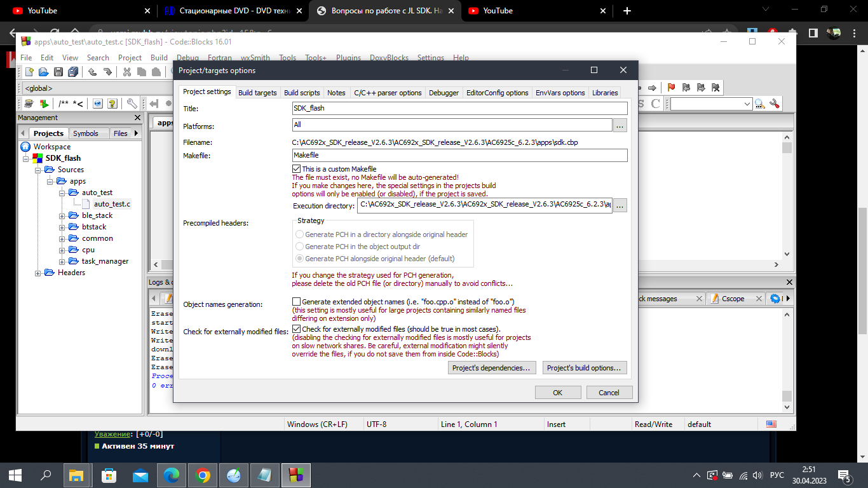This screenshot has width=868, height=488.
Task: Open Chrome from the Windows taskbar
Action: 203,475
